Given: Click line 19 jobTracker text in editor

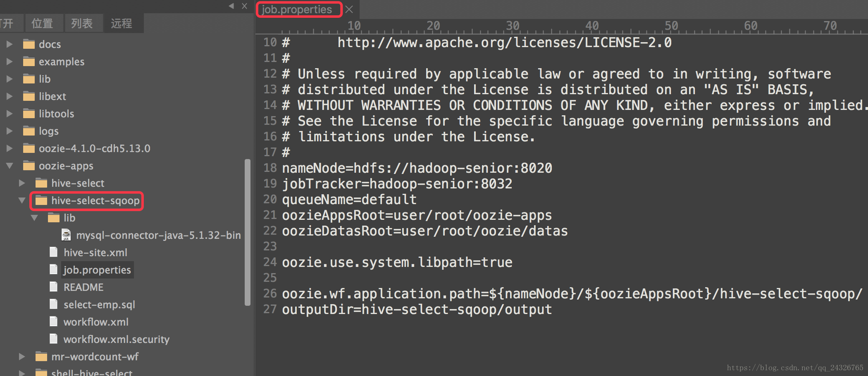Looking at the screenshot, I should coord(397,183).
